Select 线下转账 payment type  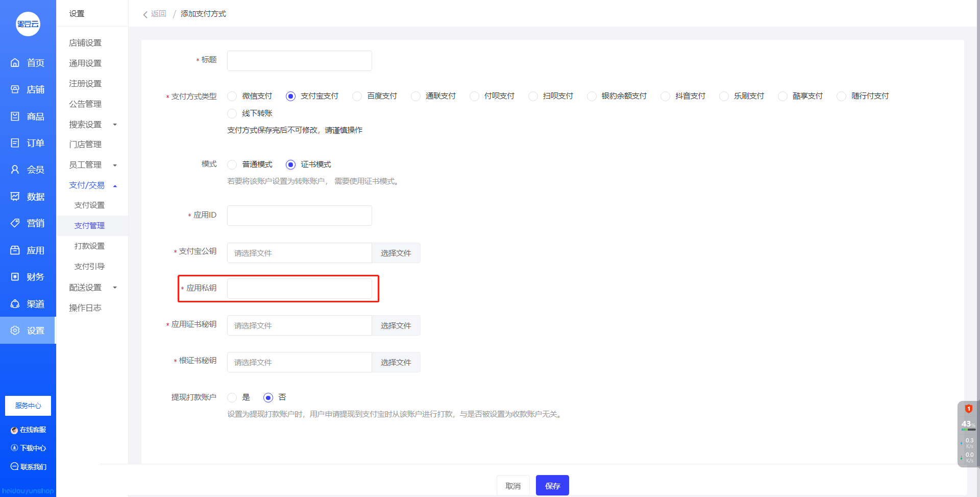coord(232,113)
